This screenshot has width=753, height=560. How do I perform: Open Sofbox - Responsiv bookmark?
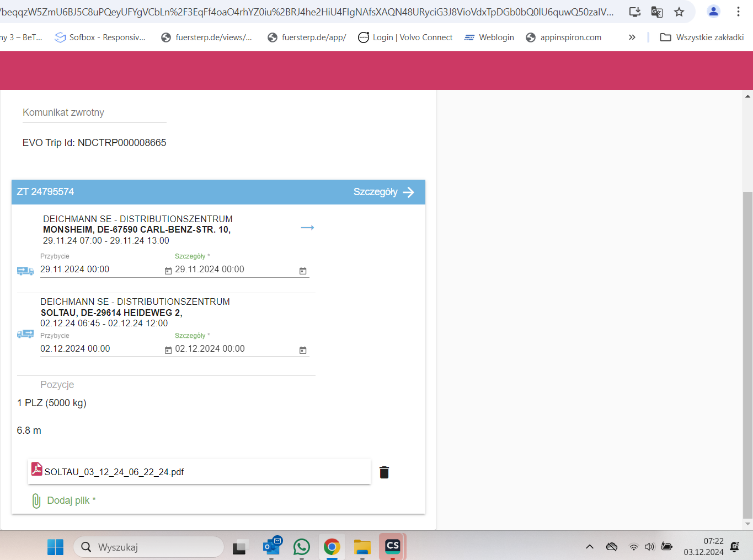coord(100,37)
